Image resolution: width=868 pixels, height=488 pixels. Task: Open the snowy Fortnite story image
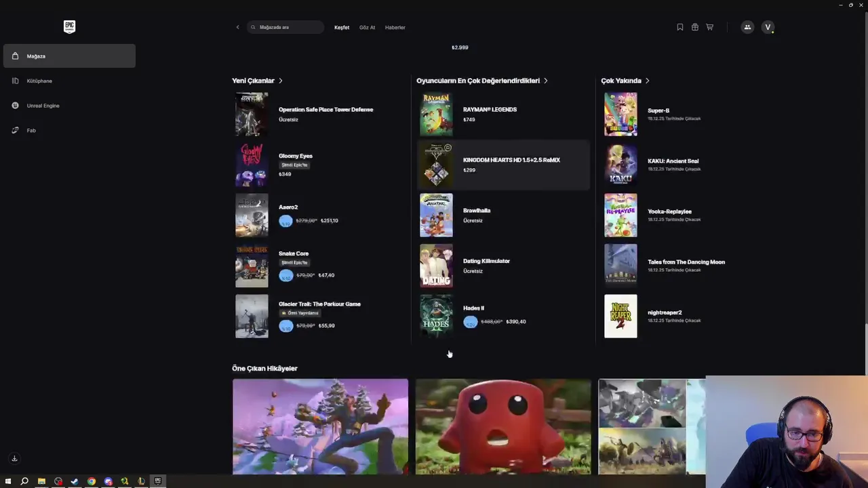pos(320,427)
